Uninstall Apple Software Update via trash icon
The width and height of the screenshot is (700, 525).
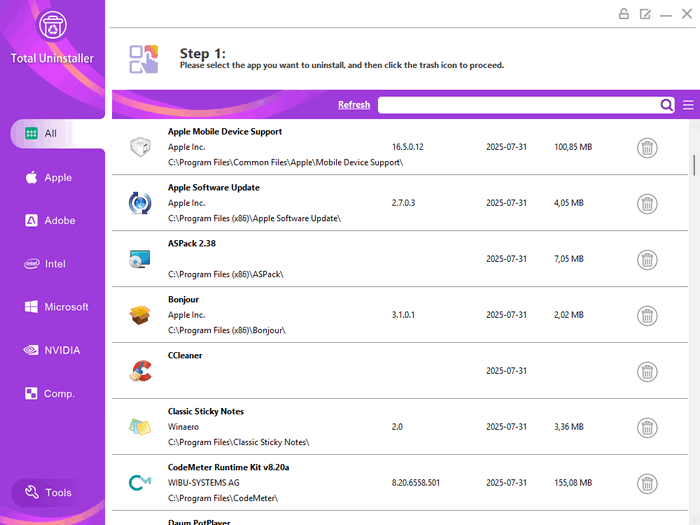(647, 204)
